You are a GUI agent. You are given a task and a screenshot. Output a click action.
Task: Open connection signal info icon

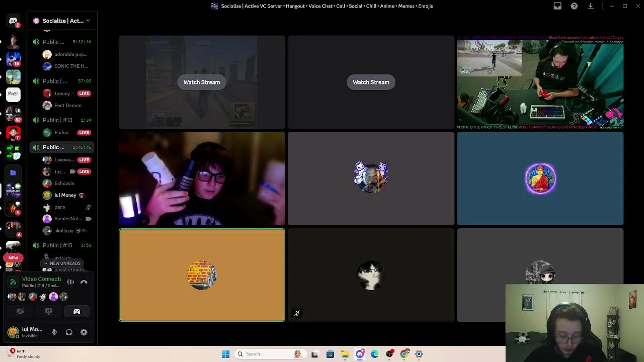pyautogui.click(x=13, y=282)
